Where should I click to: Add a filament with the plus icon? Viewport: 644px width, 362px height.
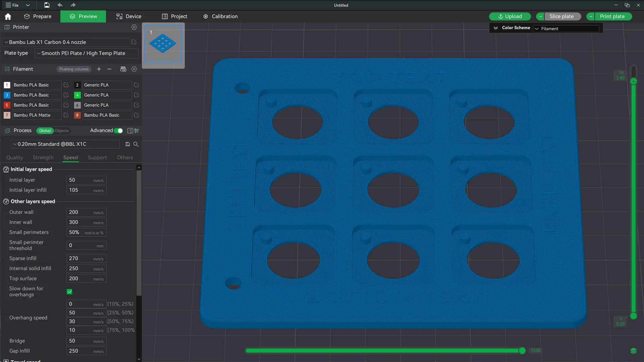tap(99, 69)
